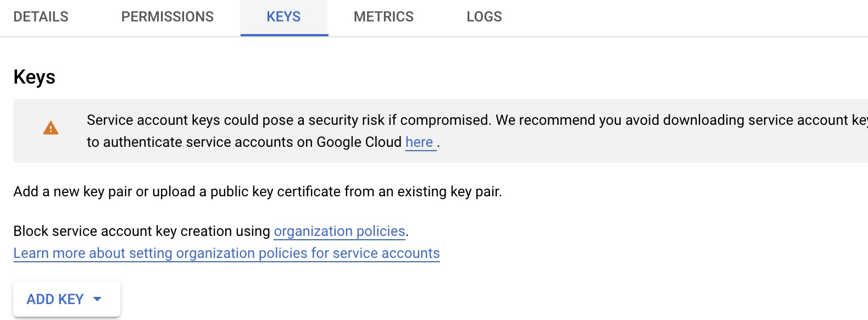Follow the 'here' link in the warning

tap(420, 142)
